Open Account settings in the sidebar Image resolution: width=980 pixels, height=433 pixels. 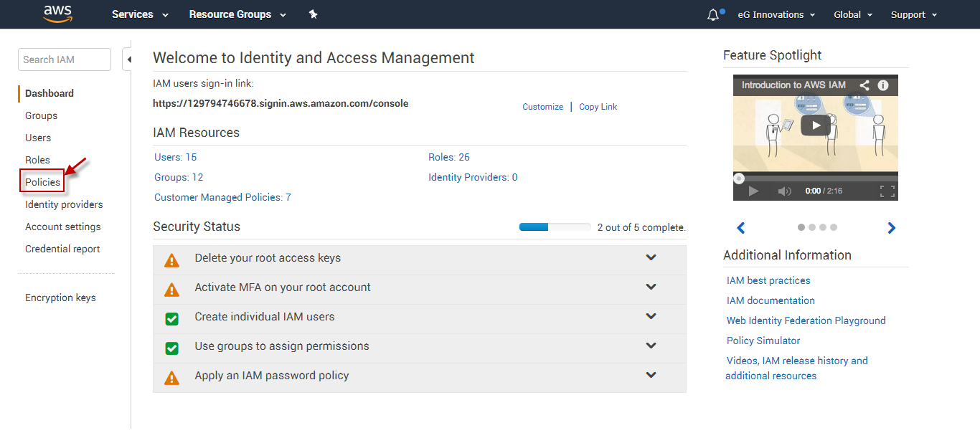point(63,227)
